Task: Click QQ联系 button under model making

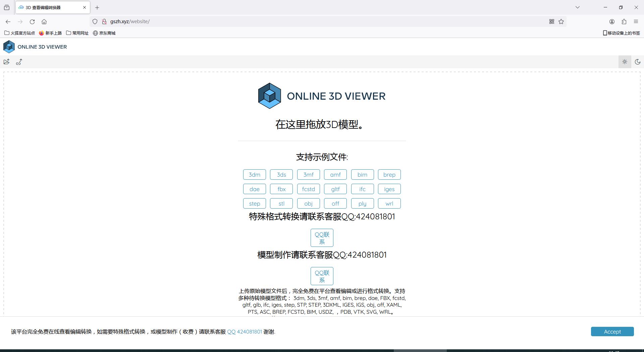Action: [x=322, y=276]
